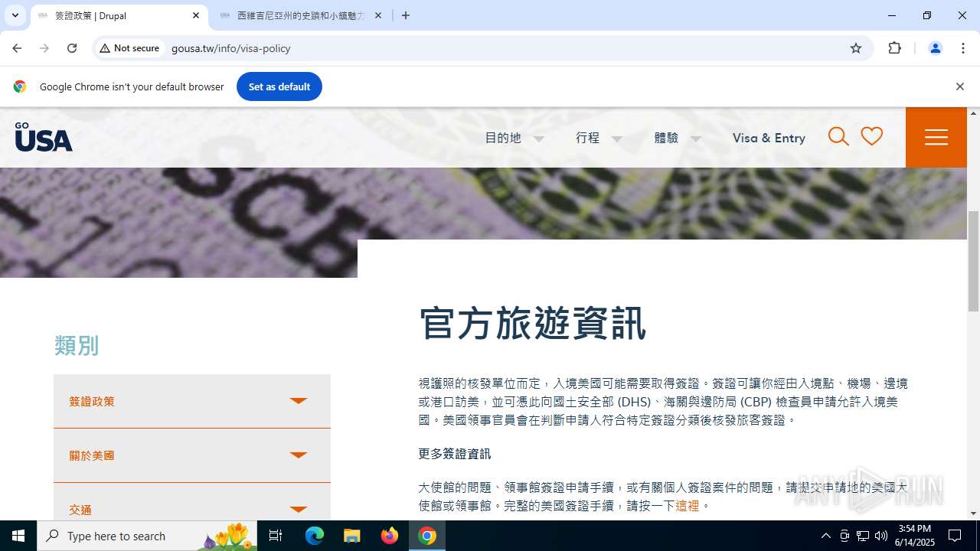Image resolution: width=980 pixels, height=551 pixels.
Task: Click the Set as default button
Action: (279, 86)
